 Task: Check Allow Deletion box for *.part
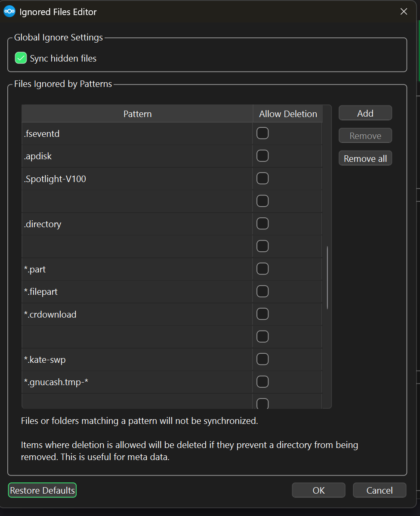262,269
